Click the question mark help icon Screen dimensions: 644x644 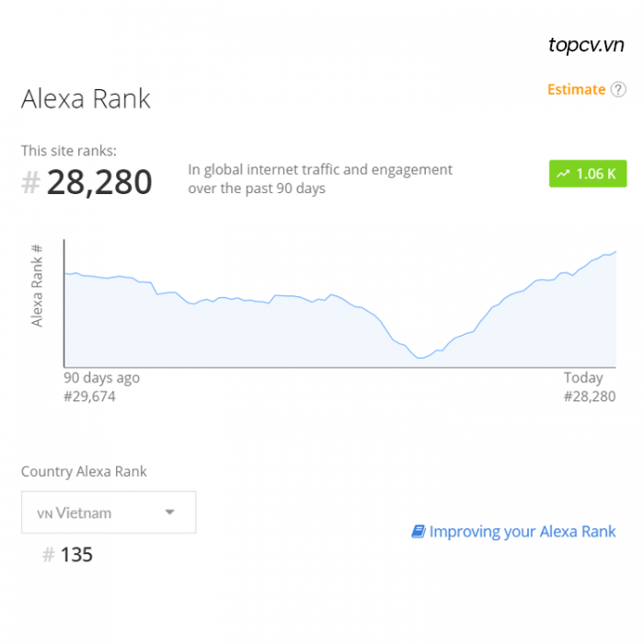click(x=617, y=89)
